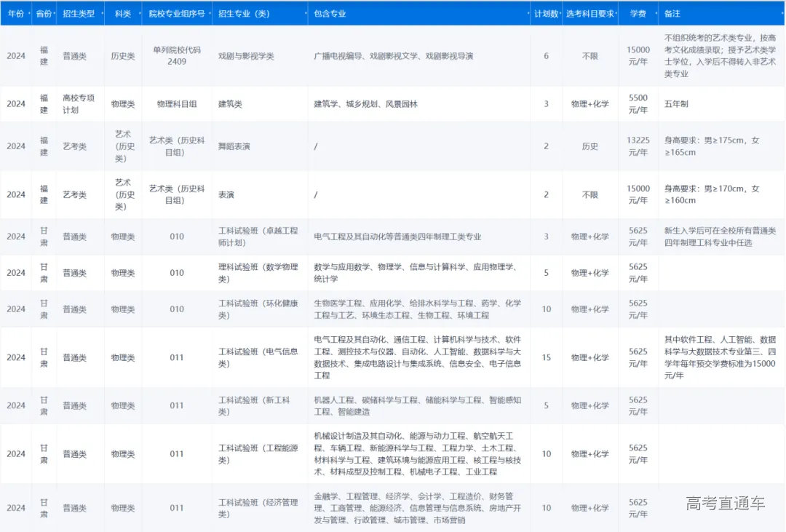Click the 院校专业组序号 column header

click(x=177, y=12)
